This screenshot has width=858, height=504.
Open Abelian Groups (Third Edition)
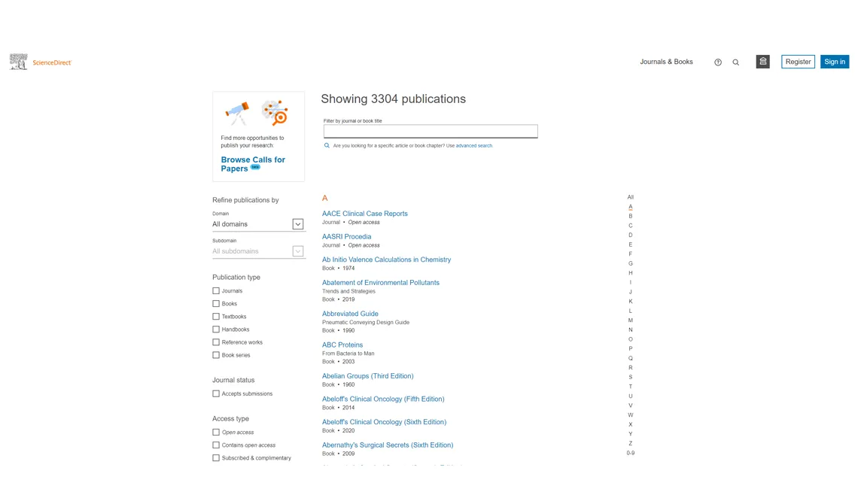pyautogui.click(x=368, y=376)
